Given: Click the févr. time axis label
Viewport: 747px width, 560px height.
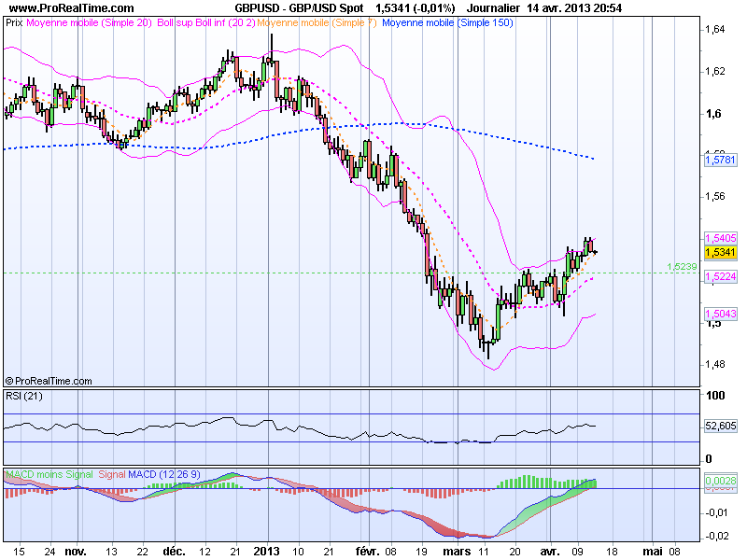Looking at the screenshot, I should click(369, 552).
